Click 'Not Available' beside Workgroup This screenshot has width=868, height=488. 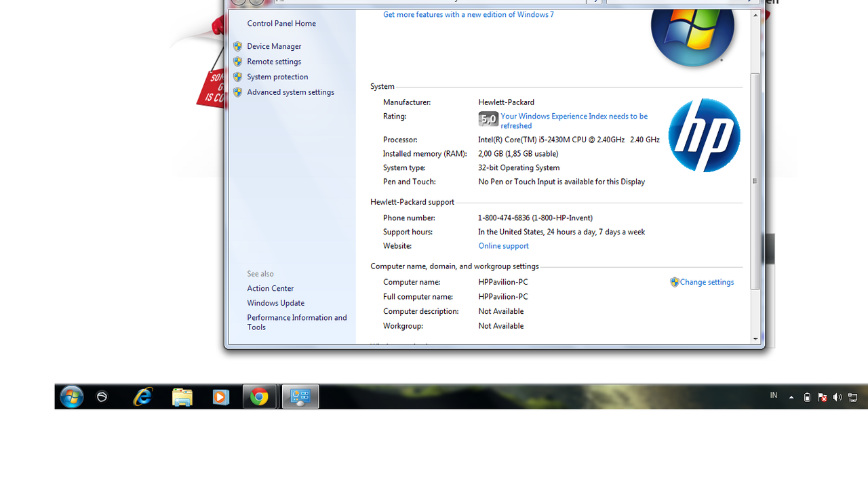[500, 326]
